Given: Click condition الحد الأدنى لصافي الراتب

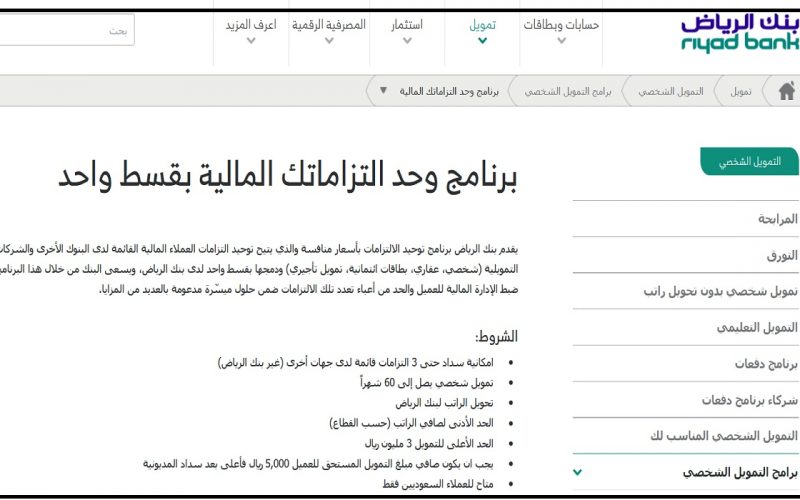Looking at the screenshot, I should tap(411, 423).
